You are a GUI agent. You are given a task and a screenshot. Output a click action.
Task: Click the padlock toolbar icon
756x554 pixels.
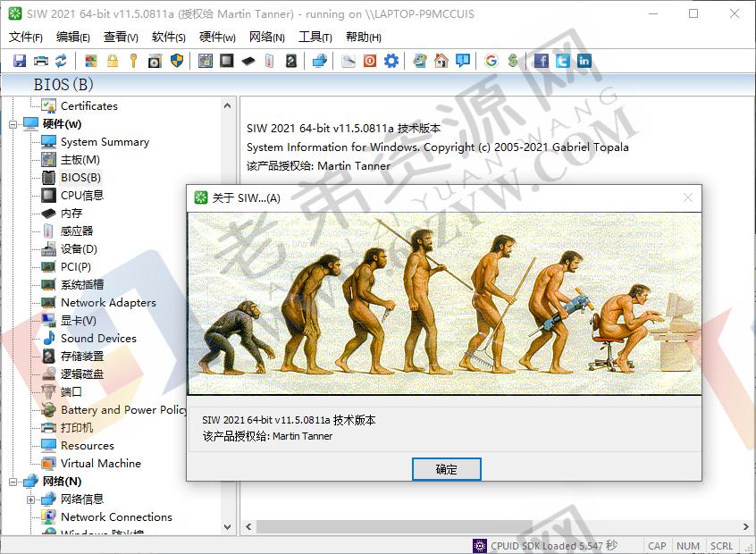[x=113, y=61]
